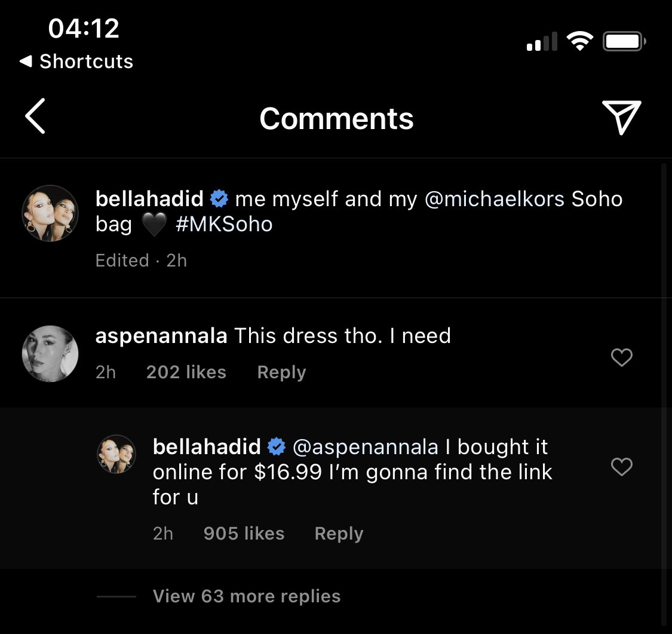This screenshot has height=634, width=672.
Task: Reply to aspenannala's comment
Action: 281,372
